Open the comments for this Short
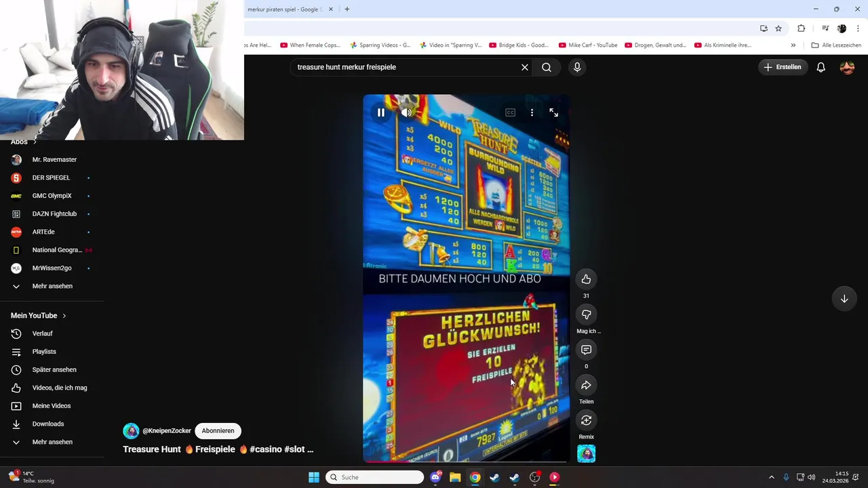The image size is (868, 488). [586, 350]
